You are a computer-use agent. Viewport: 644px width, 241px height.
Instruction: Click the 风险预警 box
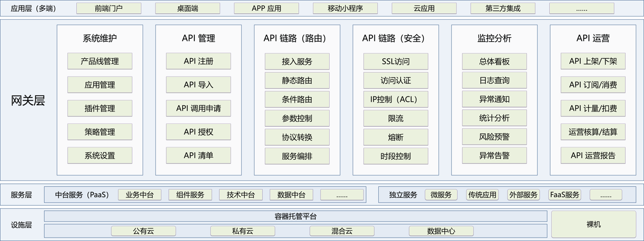(x=494, y=137)
